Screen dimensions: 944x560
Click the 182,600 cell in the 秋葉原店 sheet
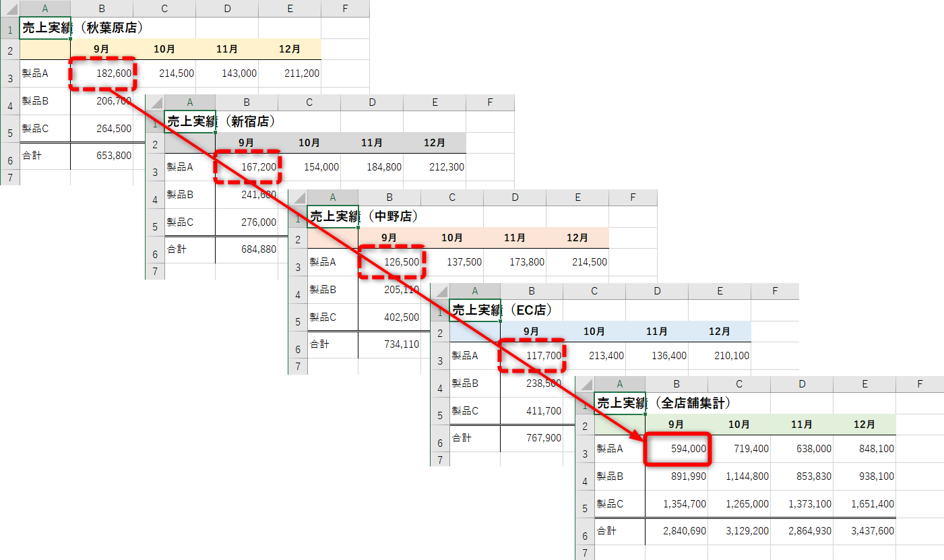click(102, 73)
